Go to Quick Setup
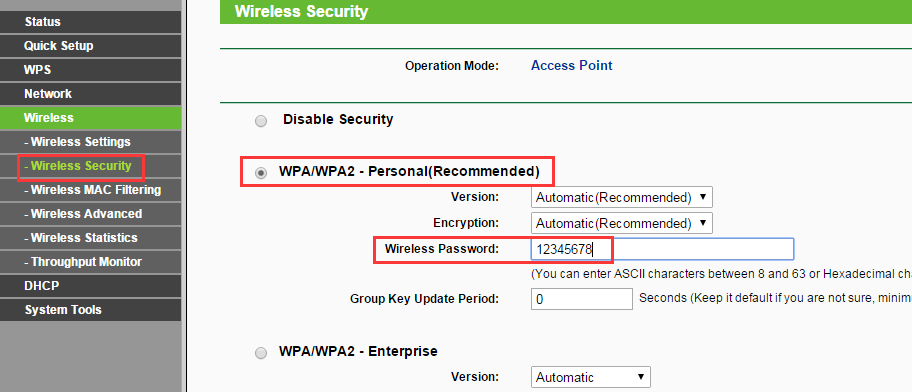 coord(90,45)
